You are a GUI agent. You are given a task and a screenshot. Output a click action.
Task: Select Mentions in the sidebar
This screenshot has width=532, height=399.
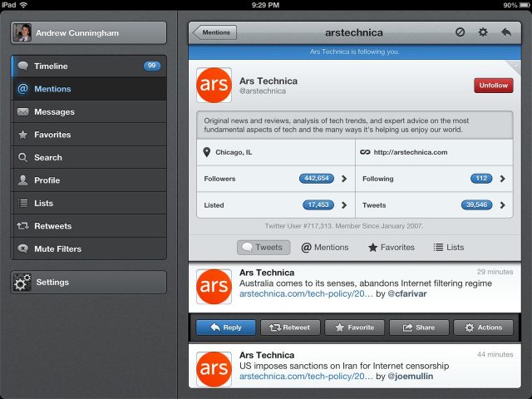[89, 89]
